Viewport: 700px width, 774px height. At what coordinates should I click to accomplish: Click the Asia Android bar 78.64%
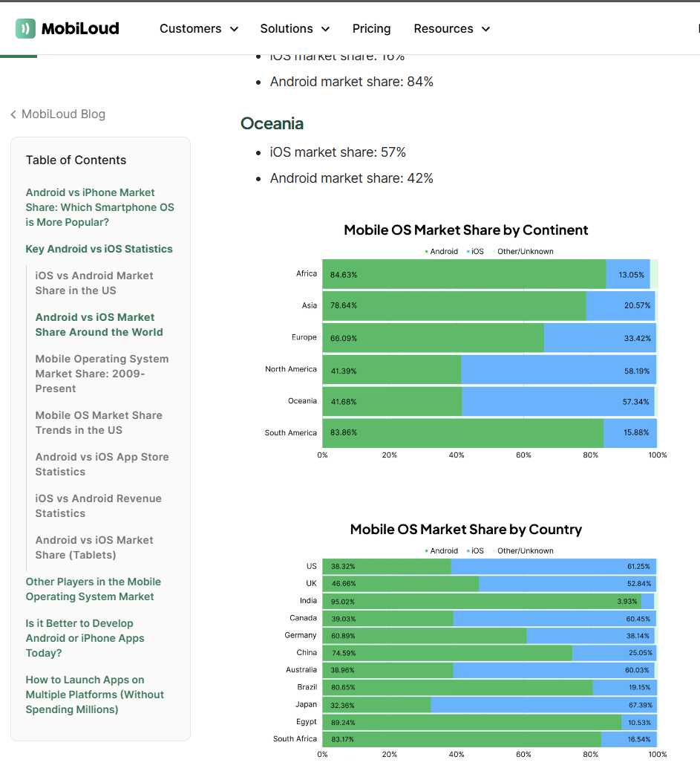pyautogui.click(x=454, y=306)
